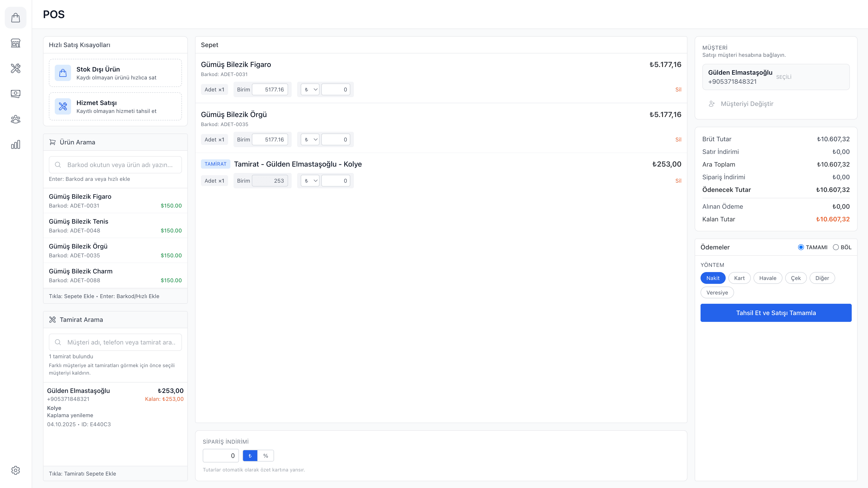Select the BÖL payment radio button
This screenshot has height=488, width=868.
pyautogui.click(x=836, y=247)
